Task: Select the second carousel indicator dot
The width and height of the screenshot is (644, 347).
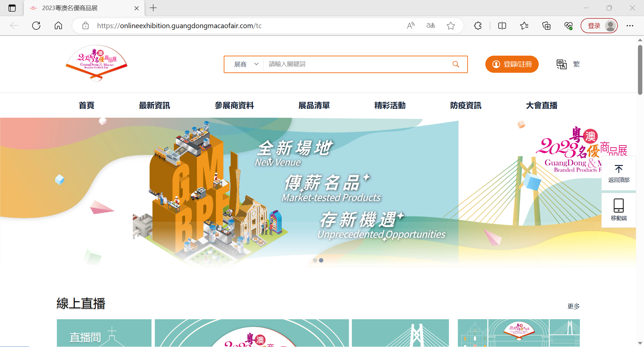Action: pyautogui.click(x=321, y=261)
